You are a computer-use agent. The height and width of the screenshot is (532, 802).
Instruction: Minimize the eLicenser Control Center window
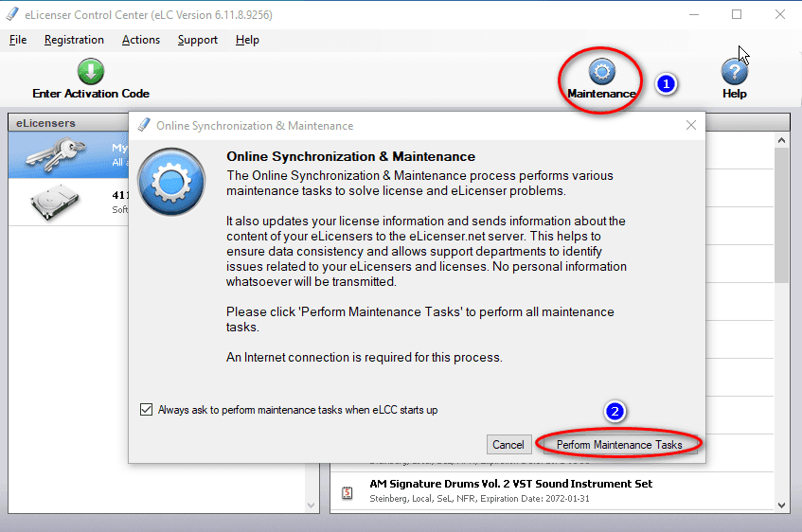point(694,14)
